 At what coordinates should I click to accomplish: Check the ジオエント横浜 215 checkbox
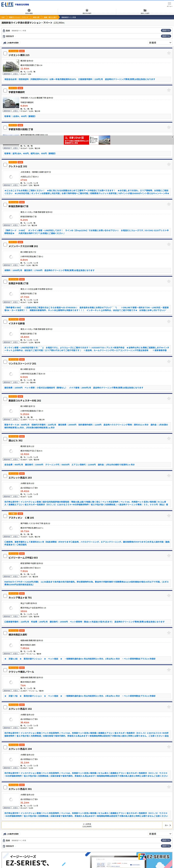(x=5, y=53)
